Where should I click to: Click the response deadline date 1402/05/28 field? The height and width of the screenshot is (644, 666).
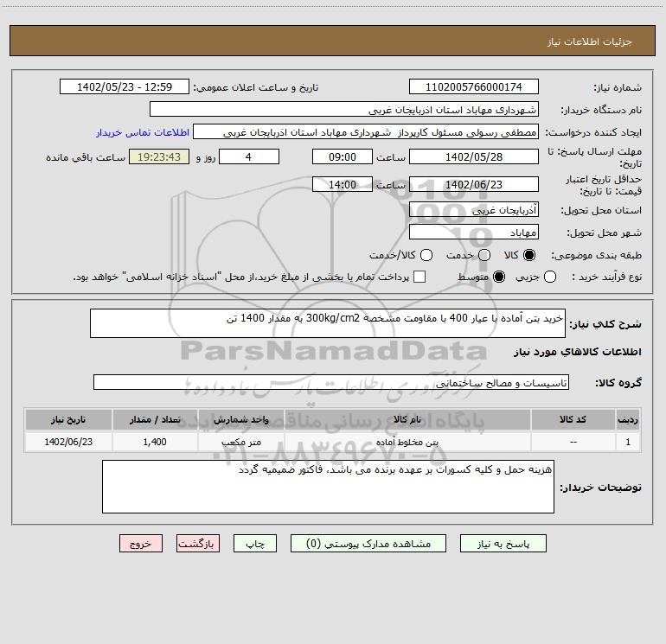tap(474, 156)
